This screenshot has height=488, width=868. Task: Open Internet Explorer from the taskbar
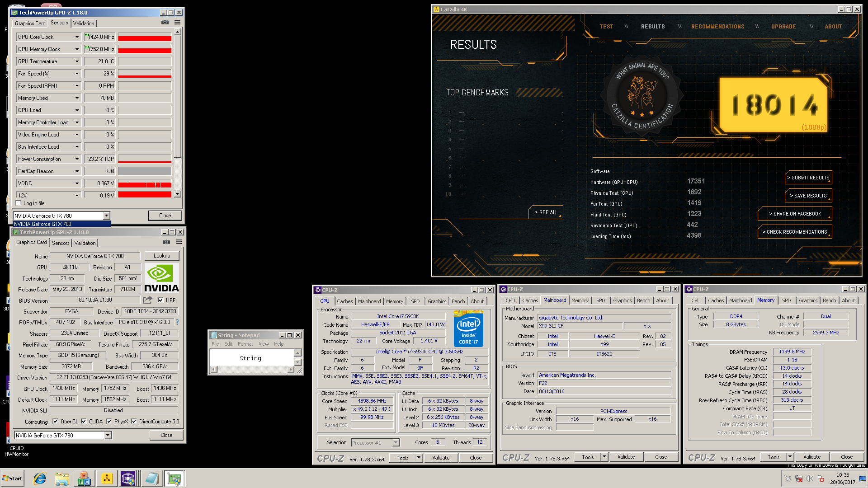coord(40,479)
